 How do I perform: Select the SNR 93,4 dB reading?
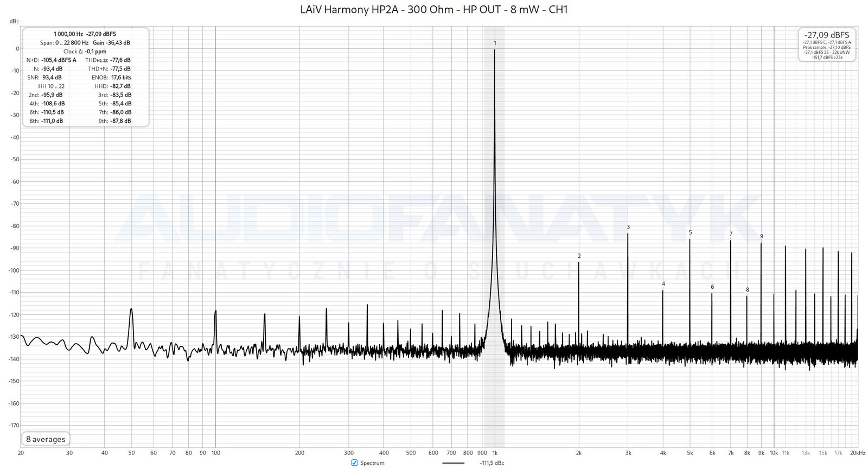tap(52, 78)
